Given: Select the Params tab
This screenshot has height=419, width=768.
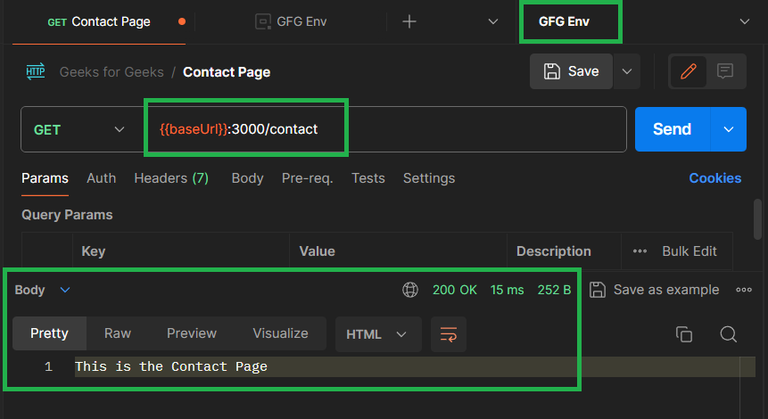Looking at the screenshot, I should [45, 178].
